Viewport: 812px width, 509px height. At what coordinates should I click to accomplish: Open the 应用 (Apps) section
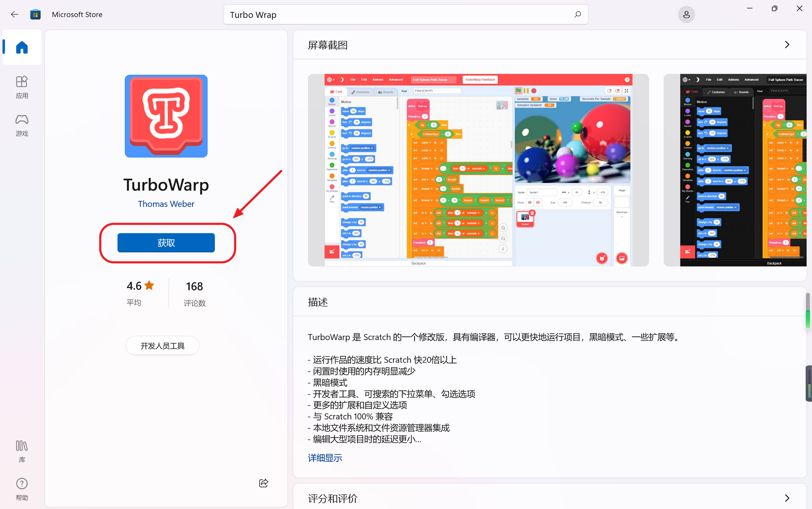[22, 87]
